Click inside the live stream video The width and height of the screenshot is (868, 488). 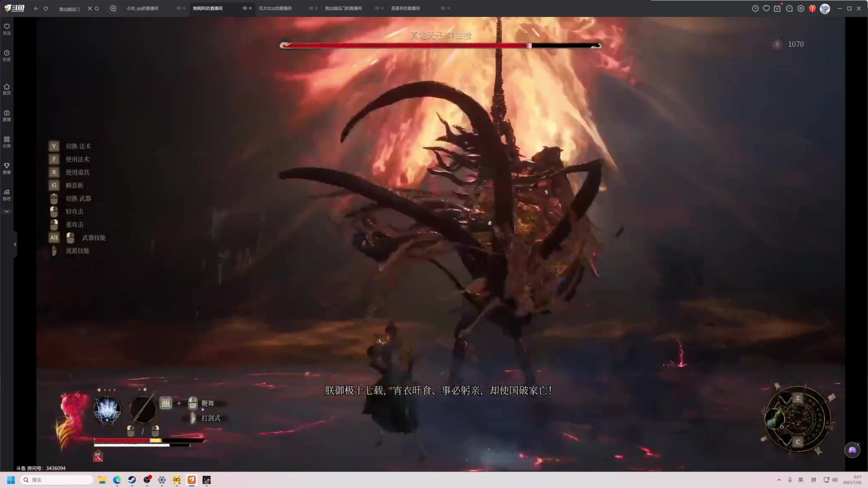point(441,244)
